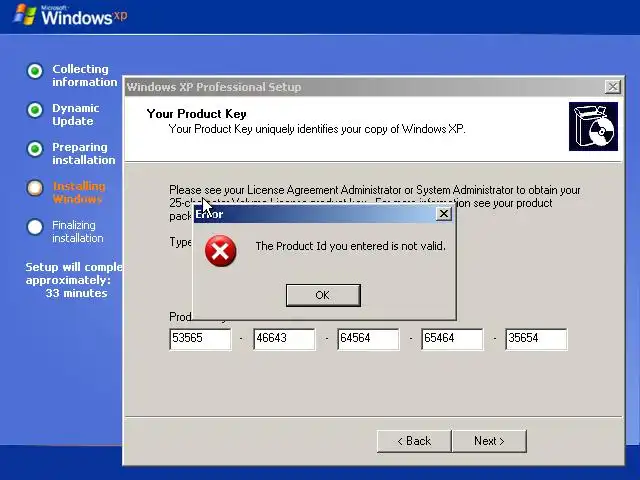This screenshot has width=640, height=480.
Task: Click the product key field containing 46643
Action: pos(284,339)
